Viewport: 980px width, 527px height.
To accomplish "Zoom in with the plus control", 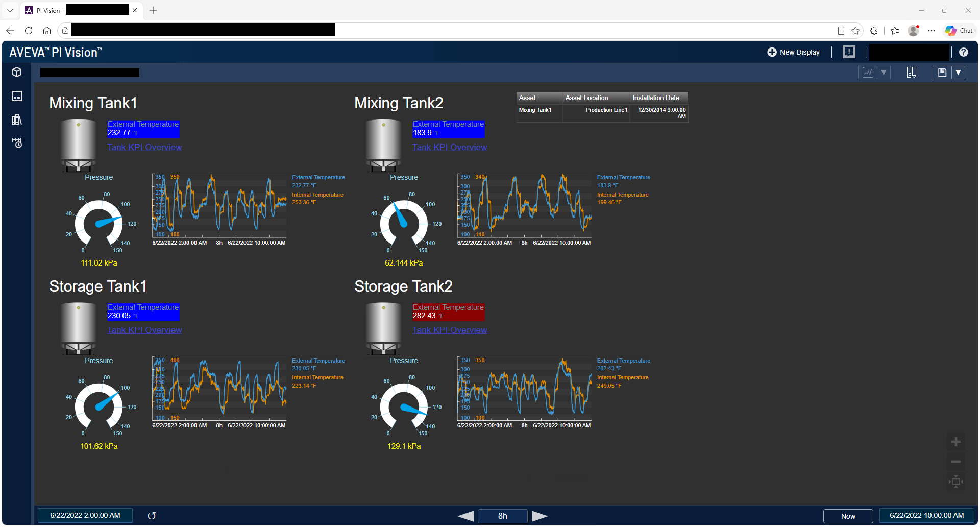I will [x=956, y=442].
